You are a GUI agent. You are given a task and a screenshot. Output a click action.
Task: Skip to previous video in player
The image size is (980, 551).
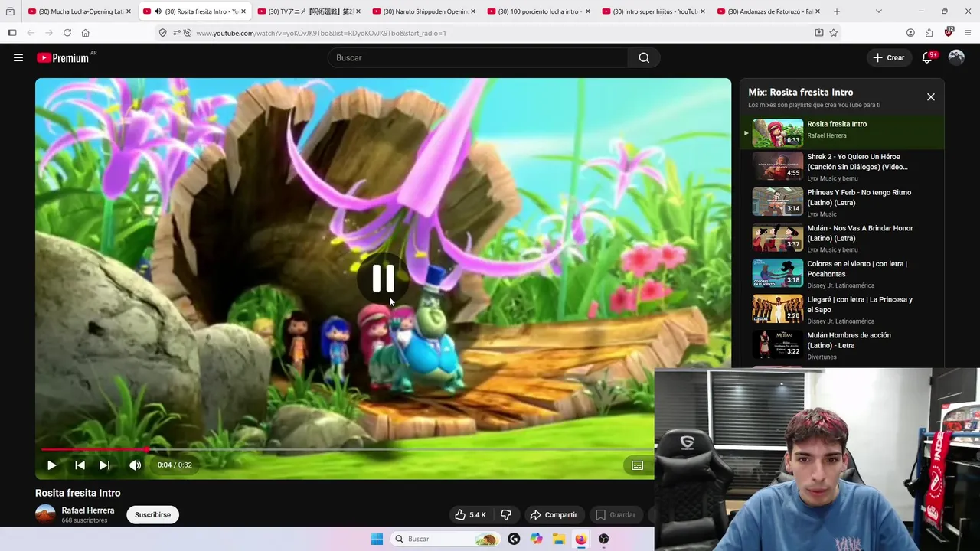(x=80, y=465)
